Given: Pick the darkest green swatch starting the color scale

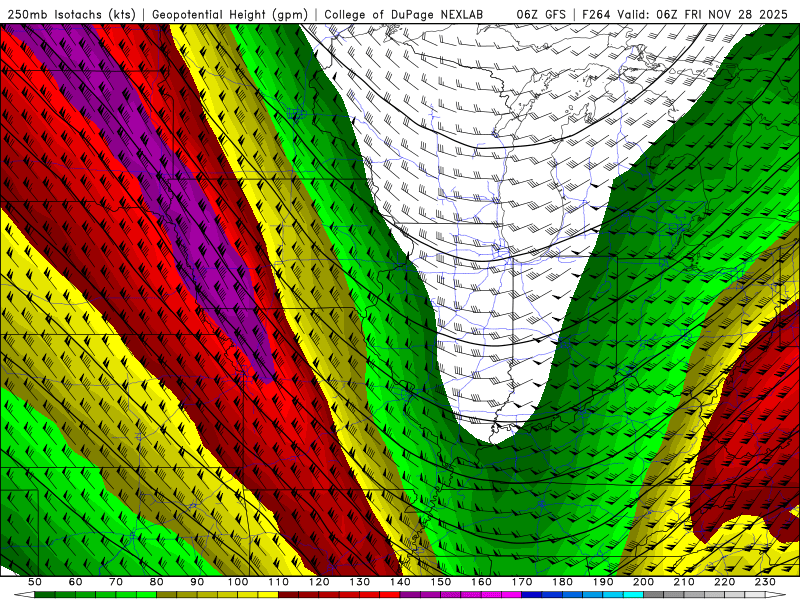Looking at the screenshot, I should (45, 595).
